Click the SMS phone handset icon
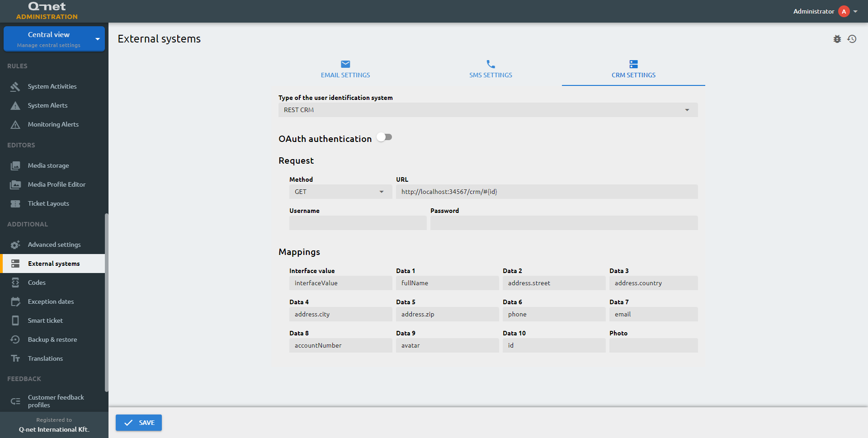Viewport: 868px width, 438px height. pyautogui.click(x=491, y=64)
